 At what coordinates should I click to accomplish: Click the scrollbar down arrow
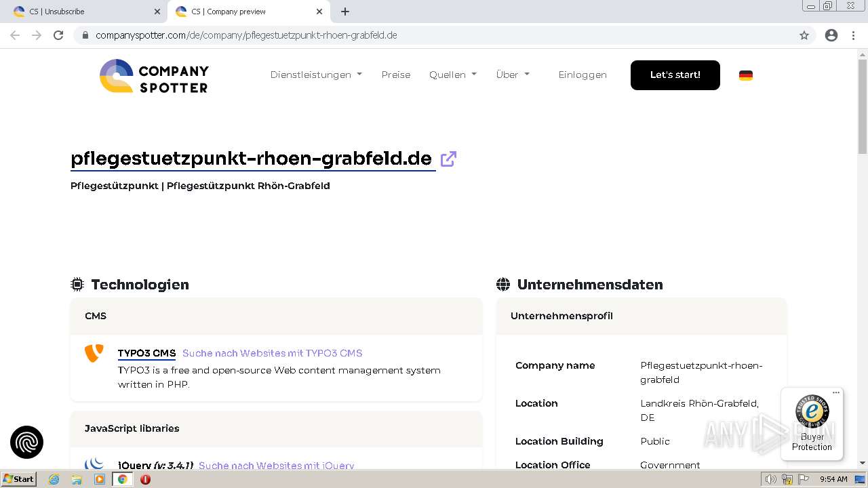tap(863, 464)
